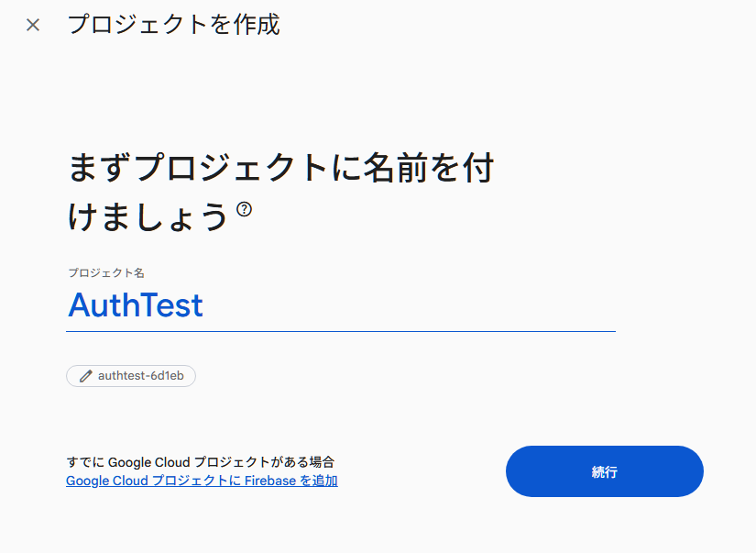Viewport: 756px width, 553px height.
Task: Click the help question mark icon
Action: pyautogui.click(x=244, y=209)
